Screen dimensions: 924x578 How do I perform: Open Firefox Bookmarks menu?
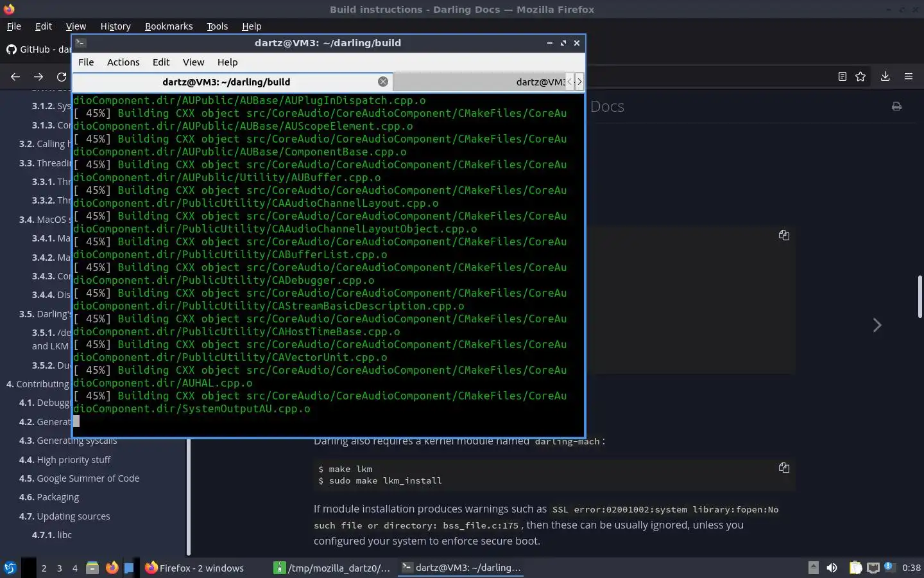[169, 26]
